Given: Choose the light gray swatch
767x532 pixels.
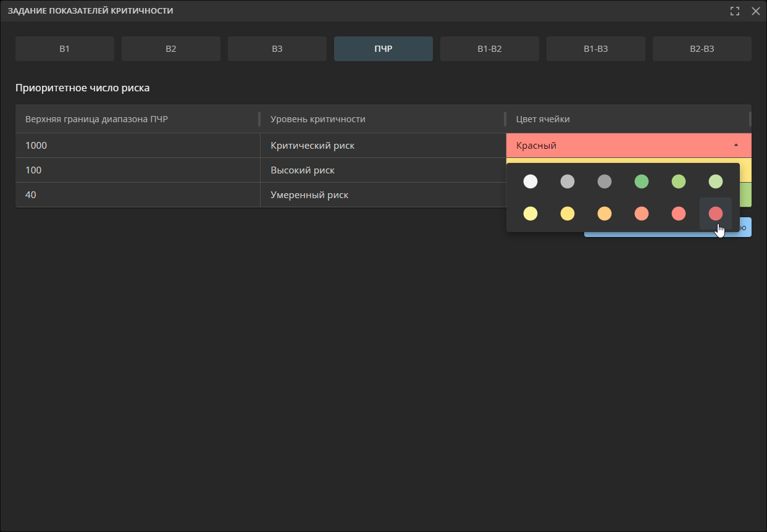Looking at the screenshot, I should point(568,181).
